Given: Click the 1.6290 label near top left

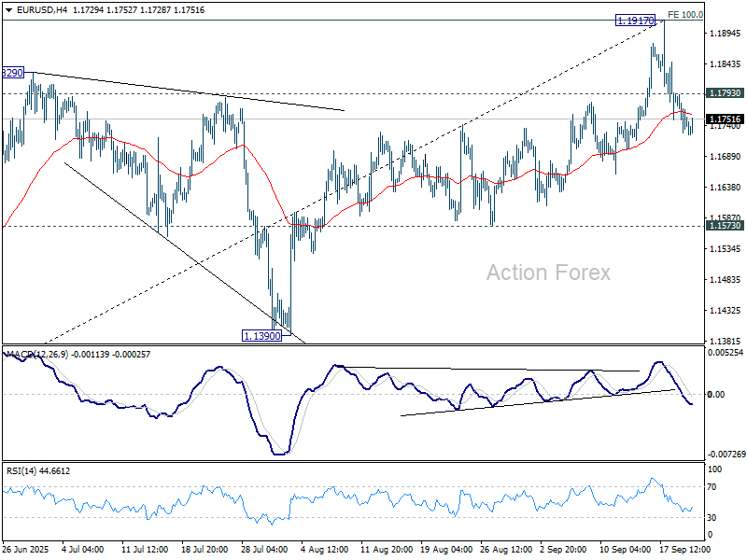Looking at the screenshot, I should (11, 72).
